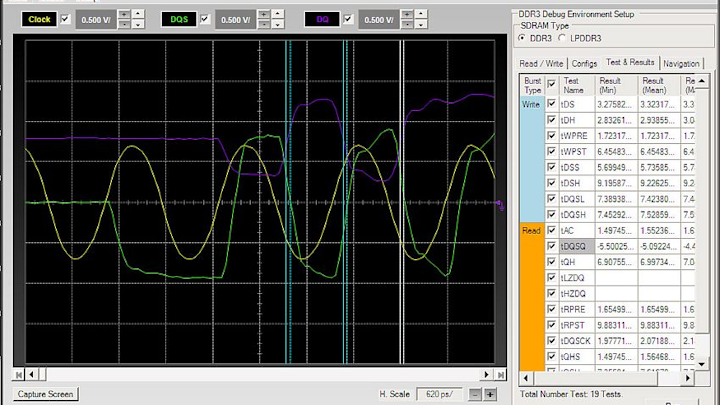Uncheck the tDSS test

coord(551,167)
